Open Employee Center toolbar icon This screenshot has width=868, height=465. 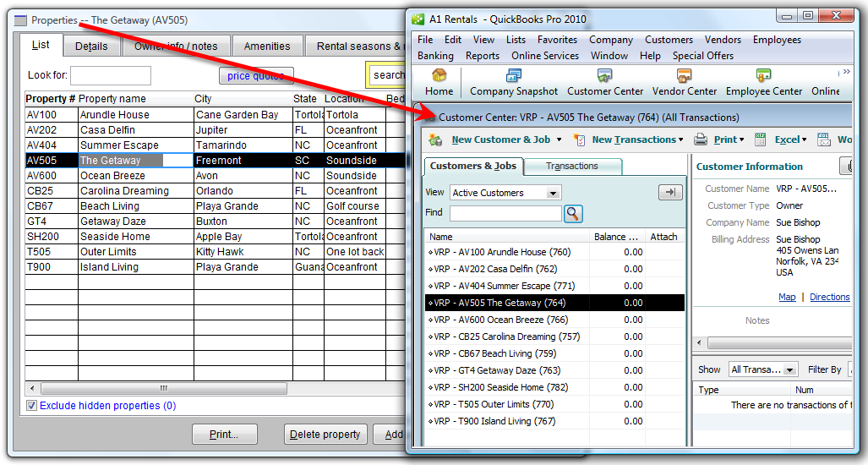[x=764, y=82]
